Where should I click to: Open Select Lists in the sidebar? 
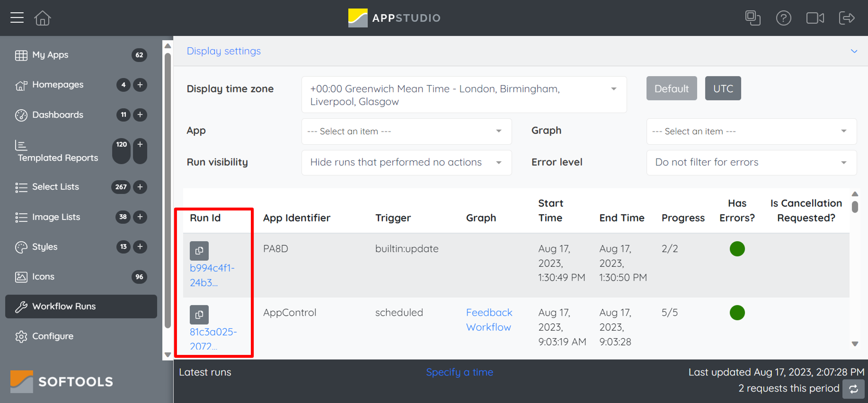tap(55, 187)
